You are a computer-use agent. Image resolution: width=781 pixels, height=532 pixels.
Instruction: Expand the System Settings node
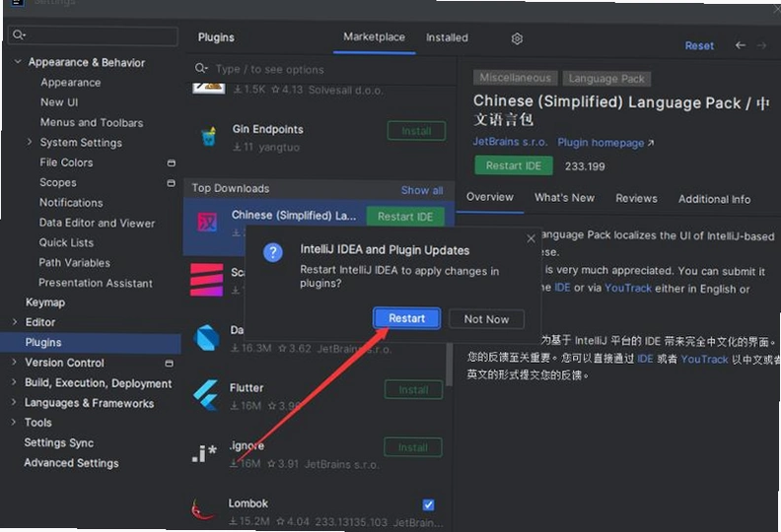click(30, 142)
